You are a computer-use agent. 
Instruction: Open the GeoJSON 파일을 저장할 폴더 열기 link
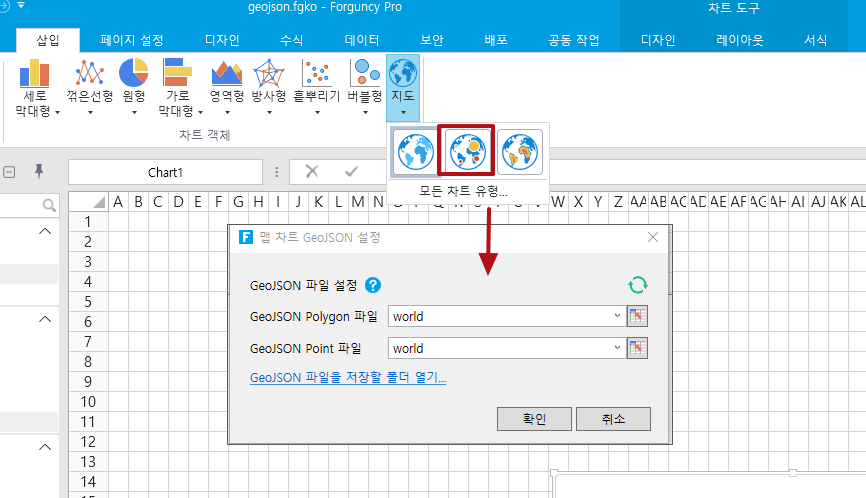tap(347, 378)
